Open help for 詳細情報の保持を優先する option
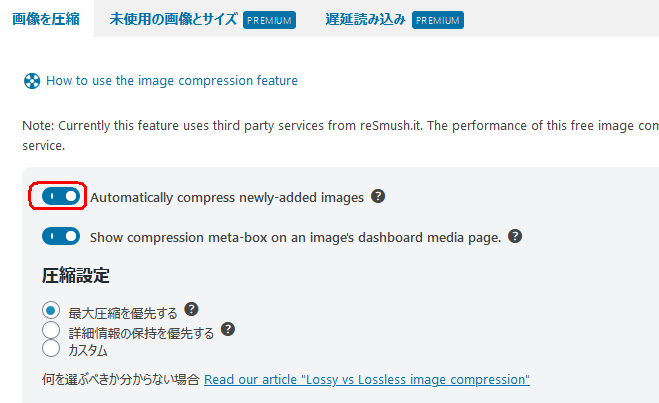659x403 pixels. point(228,329)
